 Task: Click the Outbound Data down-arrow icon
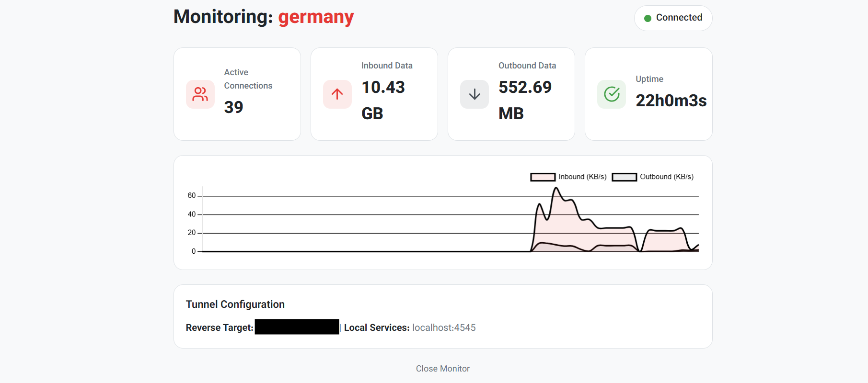475,94
